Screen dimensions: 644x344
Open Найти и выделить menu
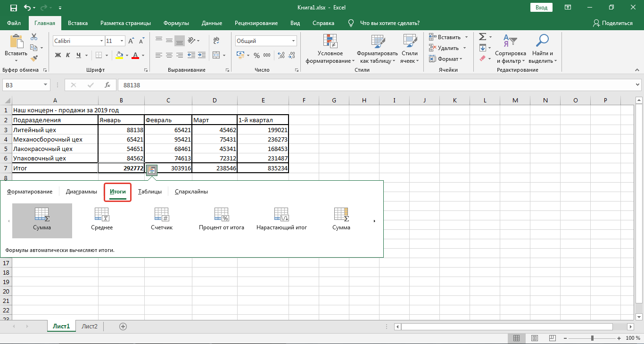point(543,49)
